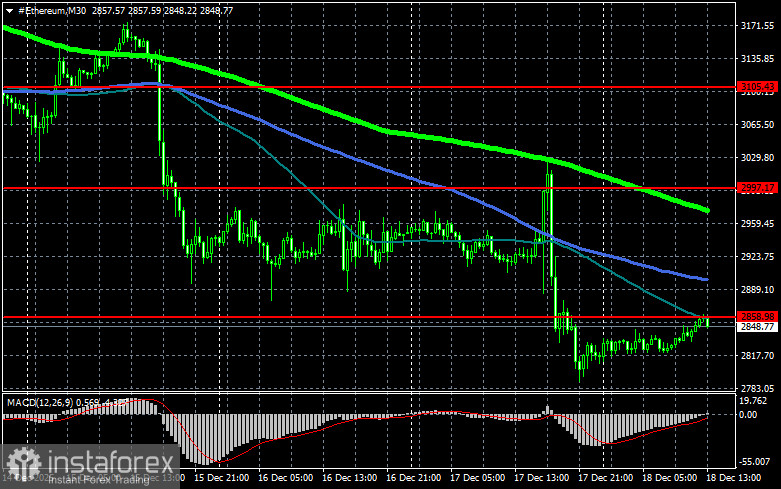Select the red 2997.17 price level label
Viewport: 781px width, 489px height.
tap(757, 188)
